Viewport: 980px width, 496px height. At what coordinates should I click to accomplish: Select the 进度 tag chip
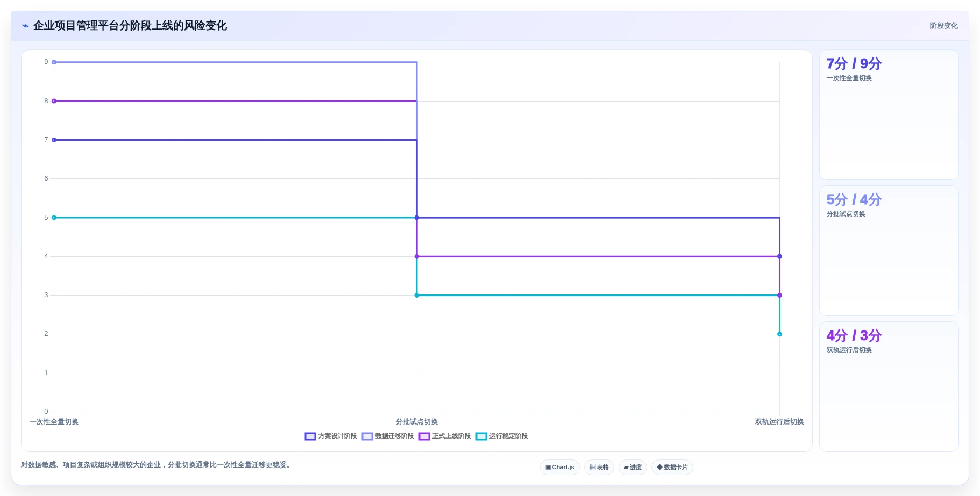[x=633, y=467]
